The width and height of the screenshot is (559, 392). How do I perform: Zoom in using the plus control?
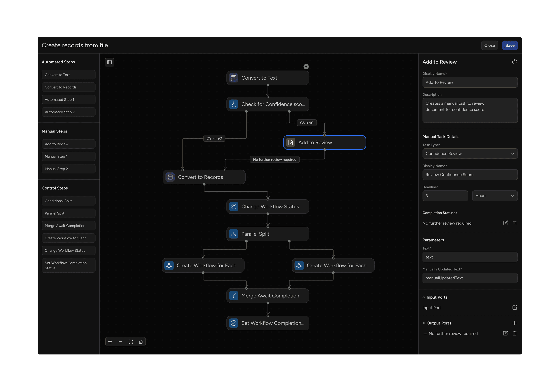(110, 341)
